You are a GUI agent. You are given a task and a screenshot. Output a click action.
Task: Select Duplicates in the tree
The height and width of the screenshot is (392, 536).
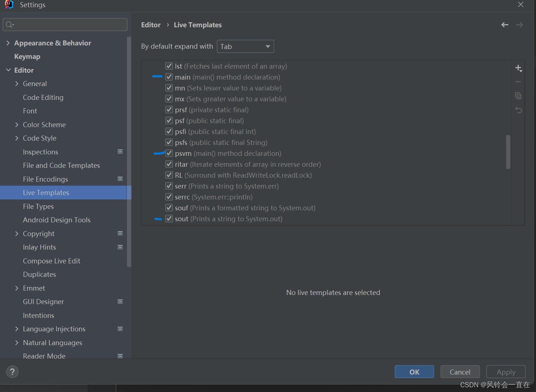40,274
